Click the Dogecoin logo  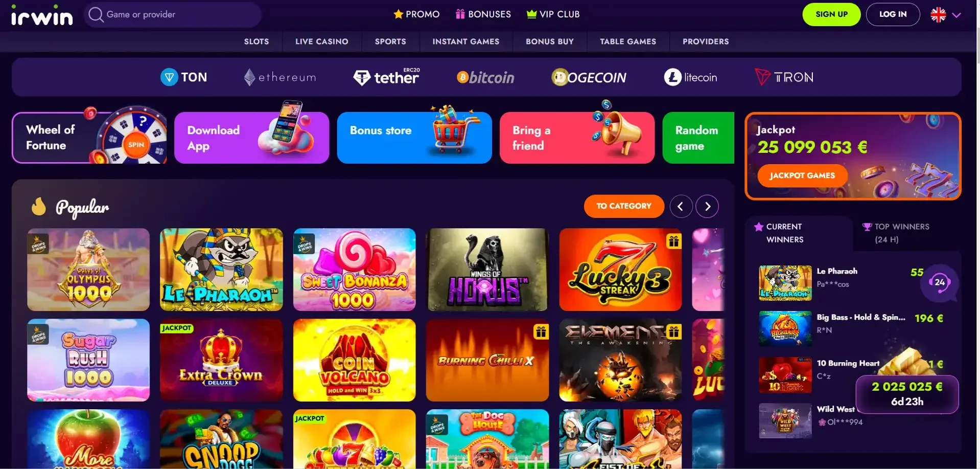coord(589,77)
